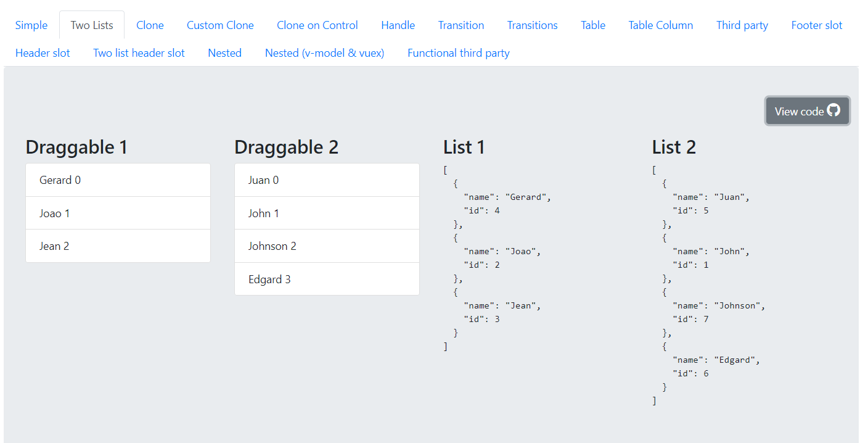Select the Functional third party tab

pyautogui.click(x=458, y=53)
